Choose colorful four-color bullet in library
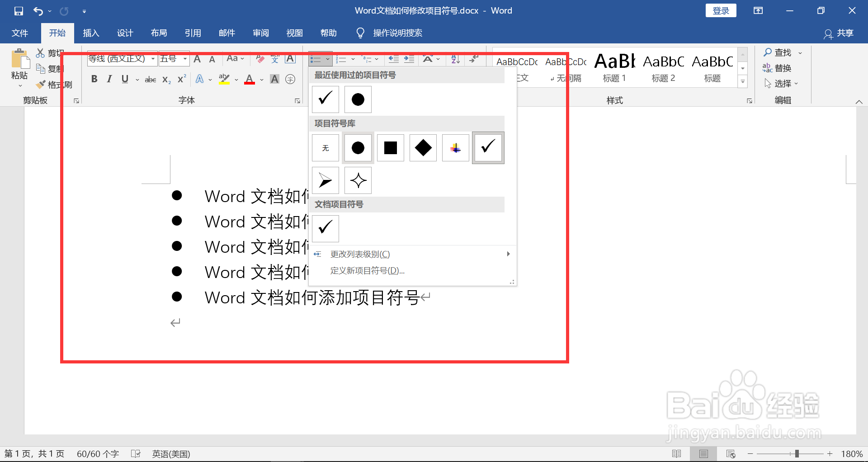Viewport: 868px width, 462px height. pyautogui.click(x=456, y=148)
